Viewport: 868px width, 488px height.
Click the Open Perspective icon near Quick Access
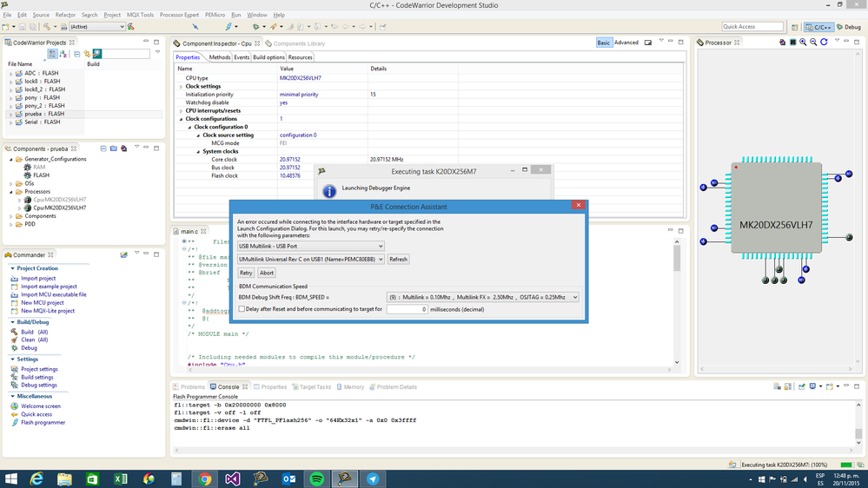point(794,27)
